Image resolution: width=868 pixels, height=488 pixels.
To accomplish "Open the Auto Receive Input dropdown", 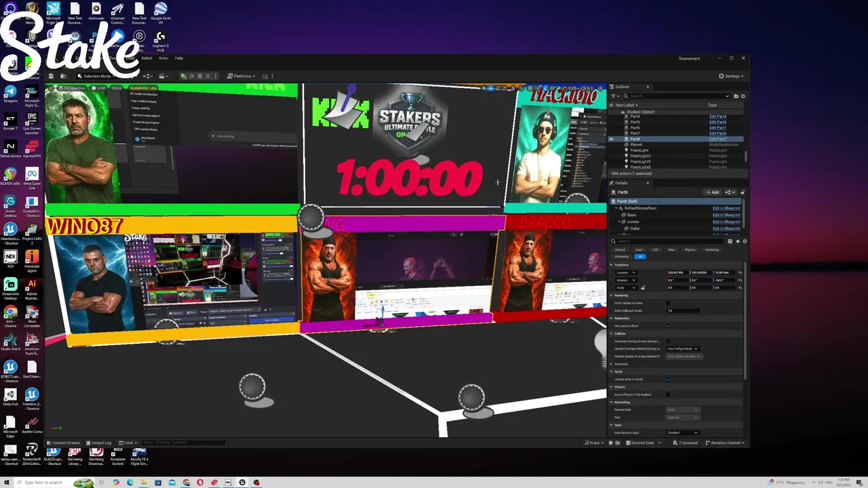I will [x=683, y=432].
